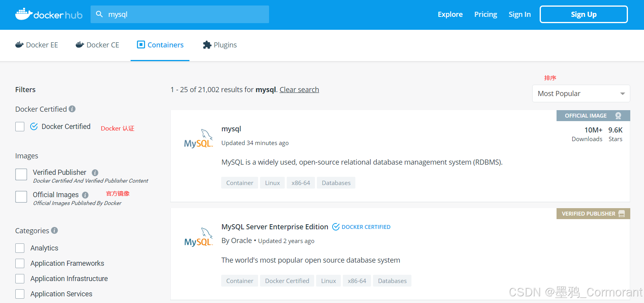Click the Container tag on the mysql card
The image size is (644, 303).
pos(240,183)
